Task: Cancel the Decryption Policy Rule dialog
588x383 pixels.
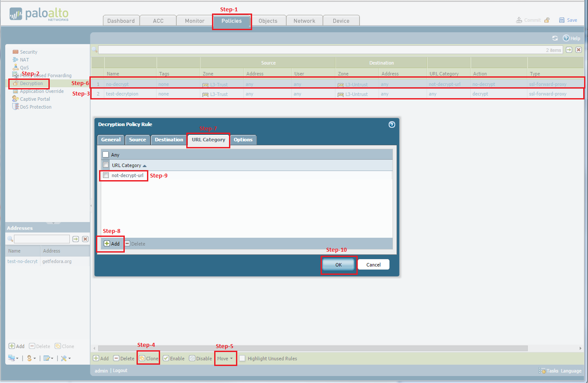Action: tap(373, 265)
